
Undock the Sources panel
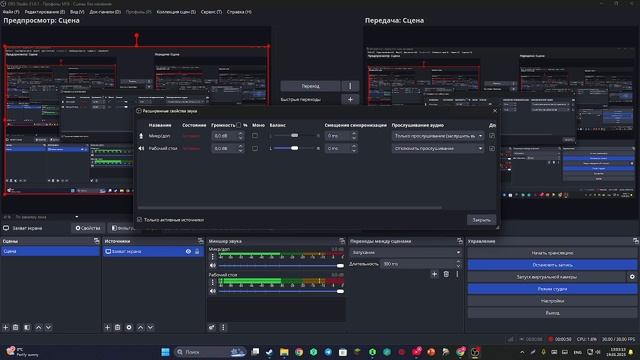[200, 241]
